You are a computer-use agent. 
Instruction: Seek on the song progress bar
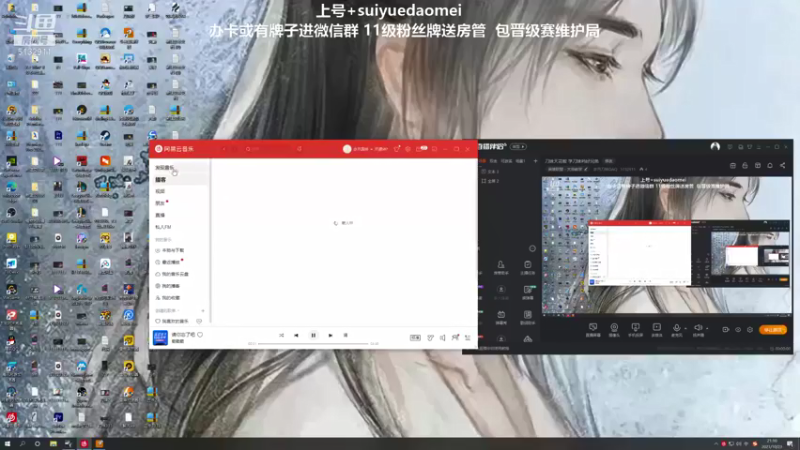point(313,344)
